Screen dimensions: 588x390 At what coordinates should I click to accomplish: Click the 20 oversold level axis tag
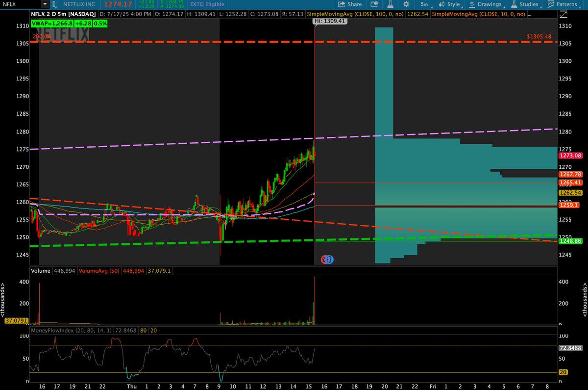pos(563,373)
